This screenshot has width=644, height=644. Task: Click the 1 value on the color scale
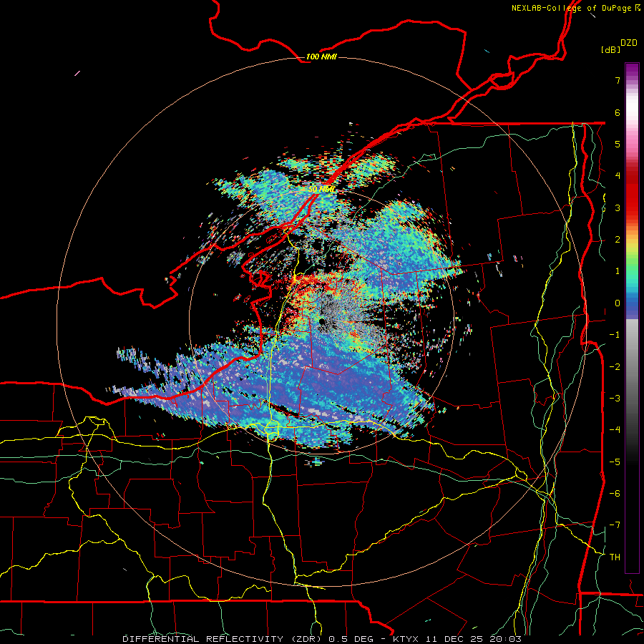618,271
